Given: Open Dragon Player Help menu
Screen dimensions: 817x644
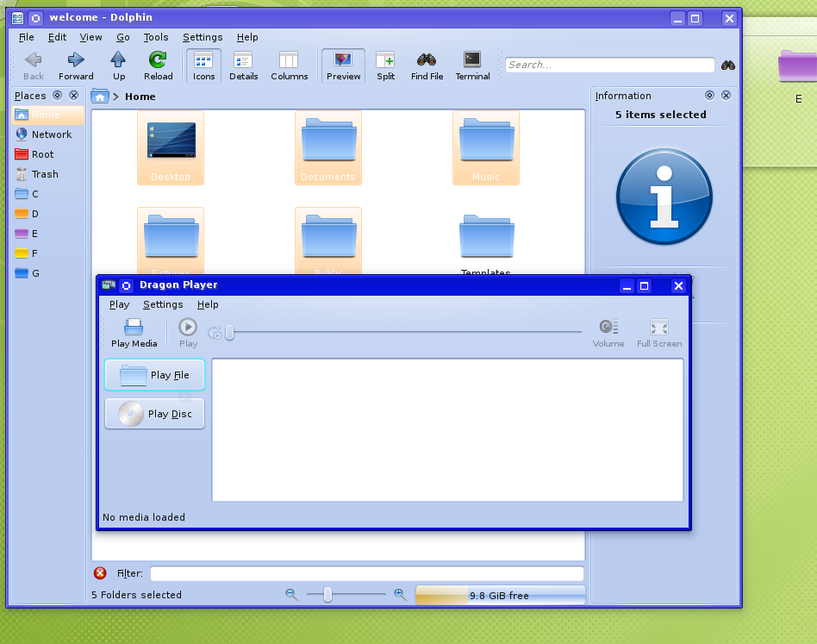Looking at the screenshot, I should [208, 304].
